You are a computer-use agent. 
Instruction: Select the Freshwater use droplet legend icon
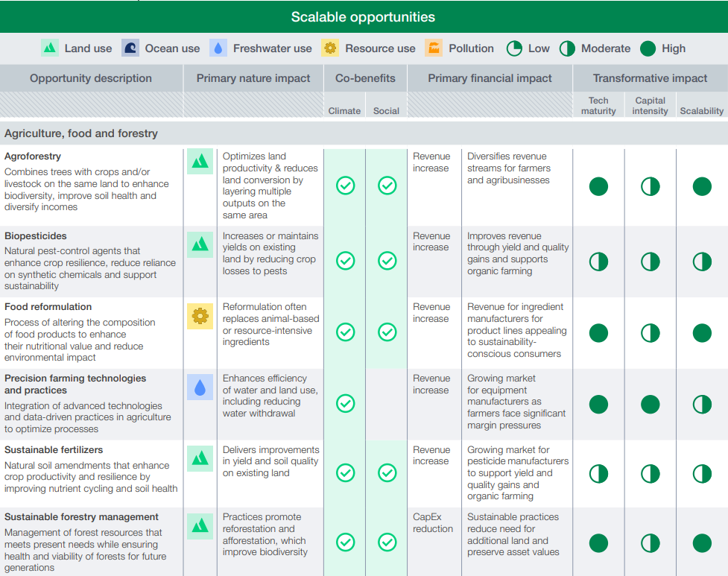(218, 48)
